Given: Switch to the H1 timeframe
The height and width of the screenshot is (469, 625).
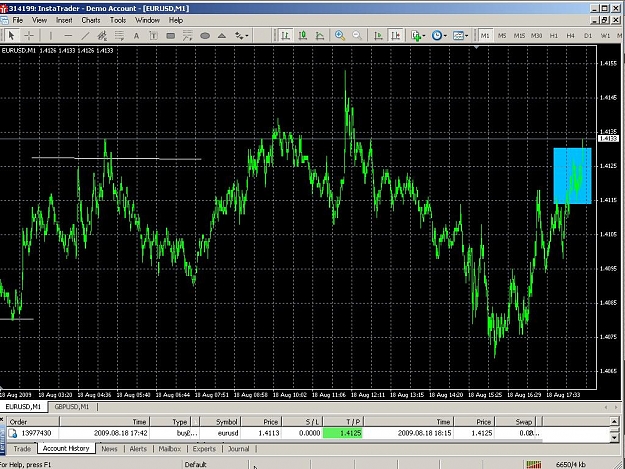Looking at the screenshot, I should tap(554, 36).
